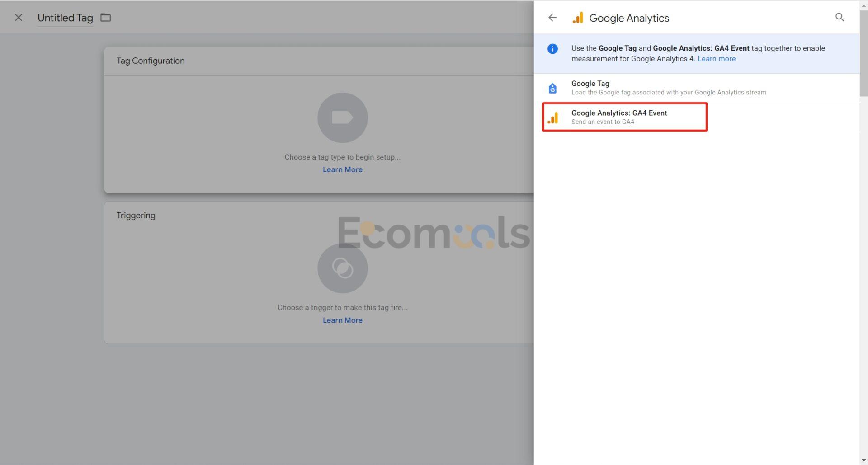Choose Google Analytics: GA4 Event
868x465 pixels.
(696, 117)
